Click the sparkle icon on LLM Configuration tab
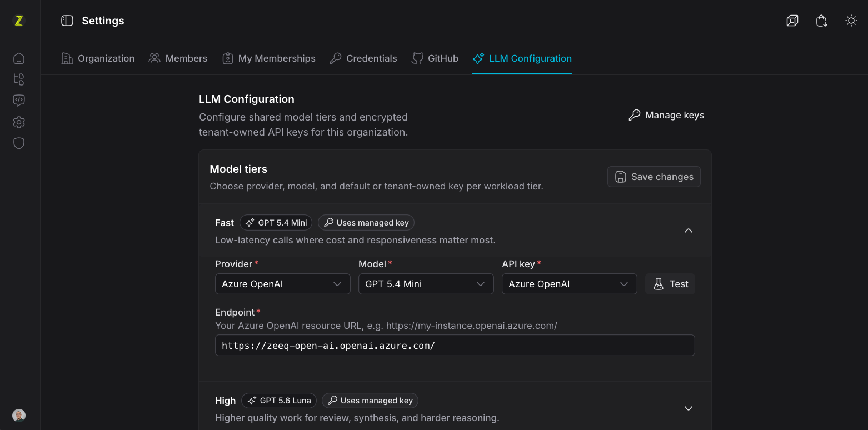868x430 pixels. pyautogui.click(x=478, y=58)
